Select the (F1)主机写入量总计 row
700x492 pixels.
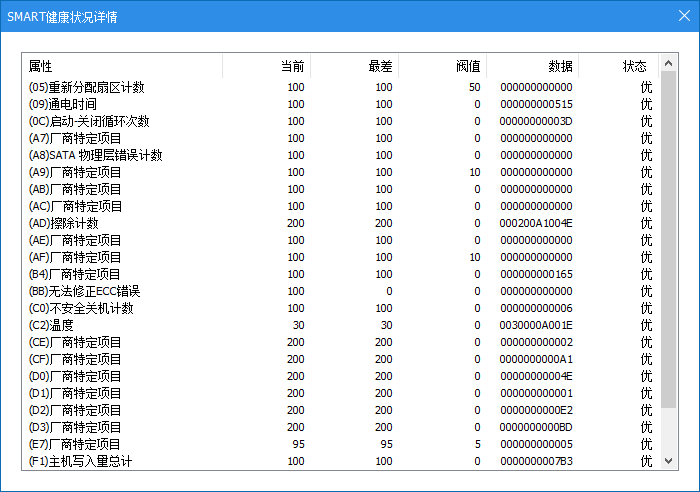(x=80, y=461)
